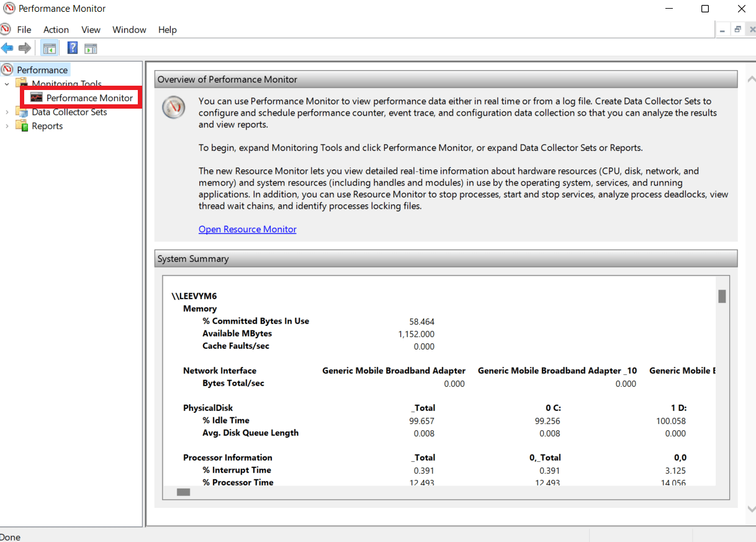Open the View menu
Image resolution: width=756 pixels, height=542 pixels.
pyautogui.click(x=91, y=30)
